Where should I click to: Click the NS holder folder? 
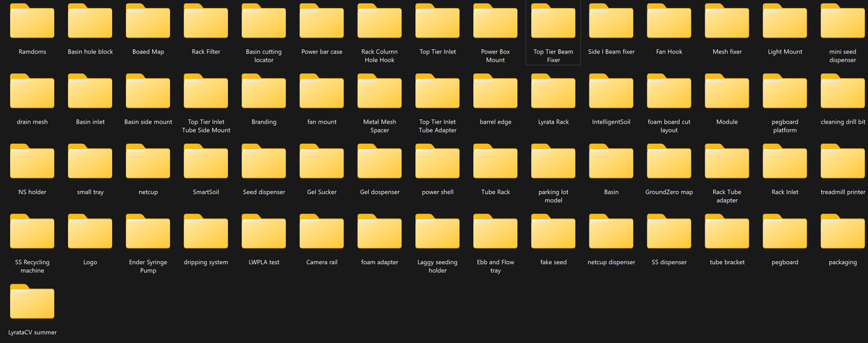pyautogui.click(x=33, y=161)
